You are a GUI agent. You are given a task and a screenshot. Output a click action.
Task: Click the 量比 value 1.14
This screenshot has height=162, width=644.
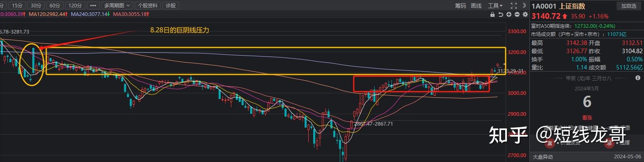click(581, 67)
